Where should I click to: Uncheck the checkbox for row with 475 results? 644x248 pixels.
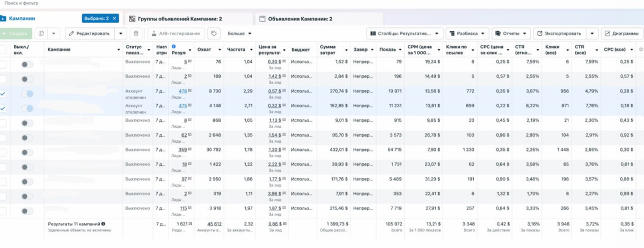coord(4,108)
